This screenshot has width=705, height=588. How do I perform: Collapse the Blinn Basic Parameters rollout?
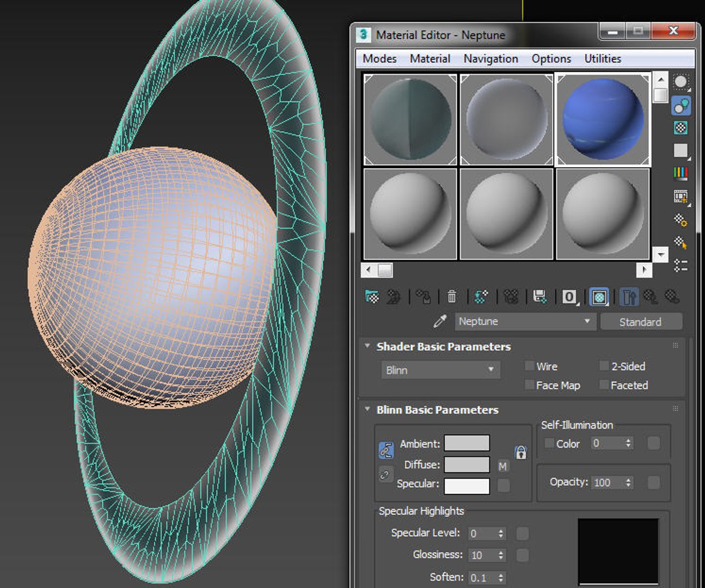[367, 409]
